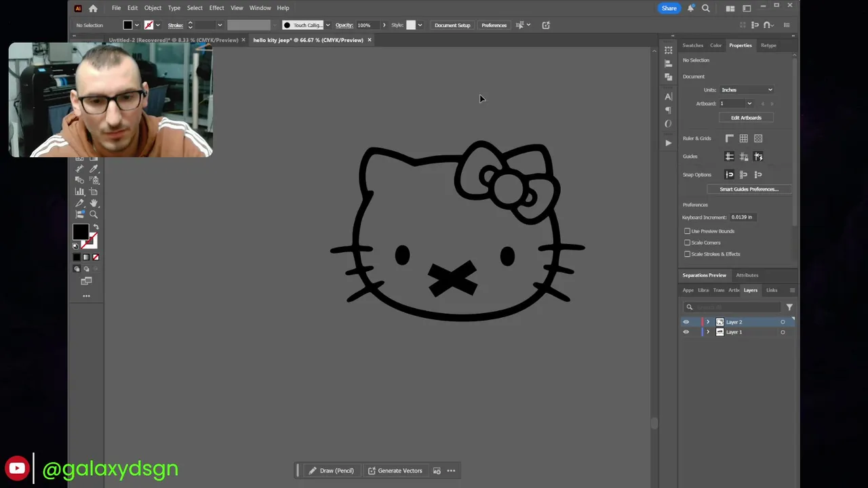
Task: Click the Edit Artboards button
Action: click(746, 118)
